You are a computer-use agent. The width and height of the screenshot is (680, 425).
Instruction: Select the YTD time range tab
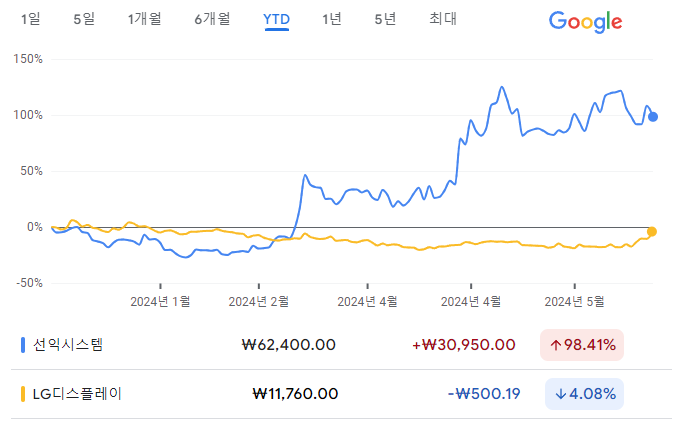click(x=276, y=20)
